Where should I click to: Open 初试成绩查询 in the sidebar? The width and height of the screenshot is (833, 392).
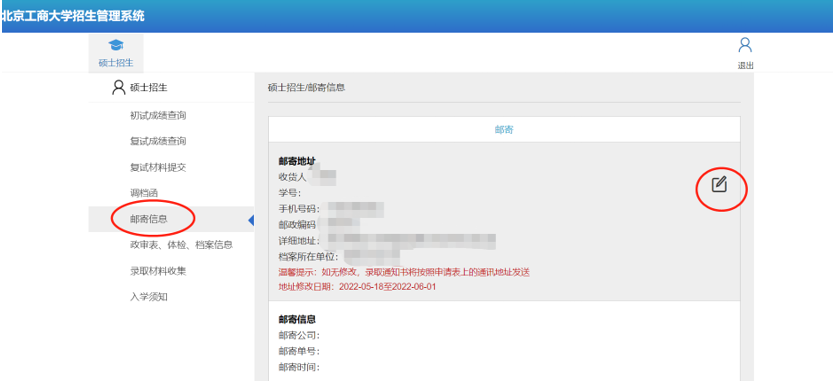158,115
